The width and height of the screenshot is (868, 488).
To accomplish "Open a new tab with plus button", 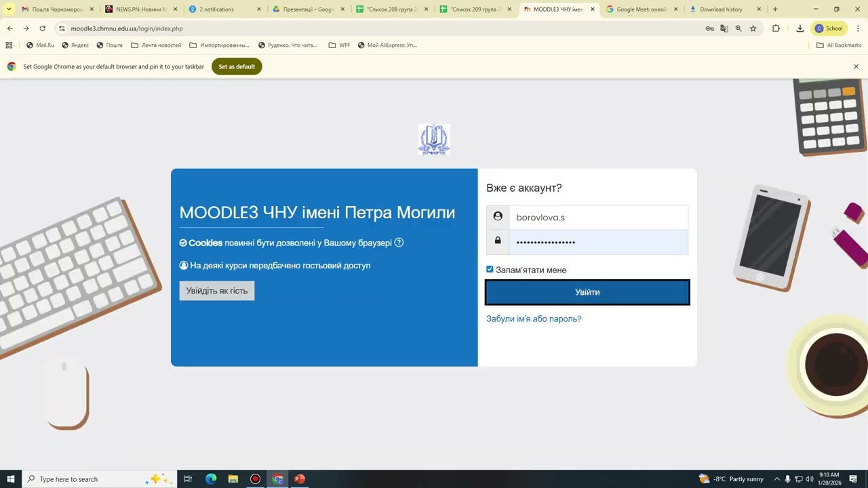I will tap(775, 9).
